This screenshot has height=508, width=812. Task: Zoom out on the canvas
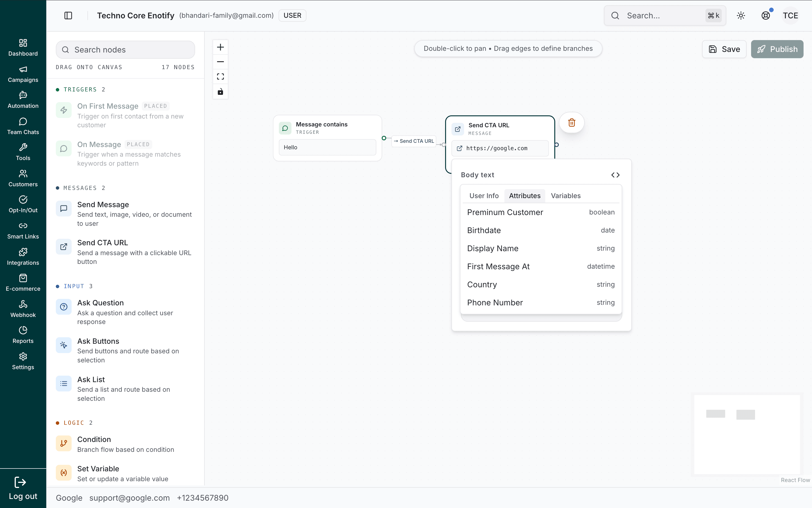click(220, 62)
